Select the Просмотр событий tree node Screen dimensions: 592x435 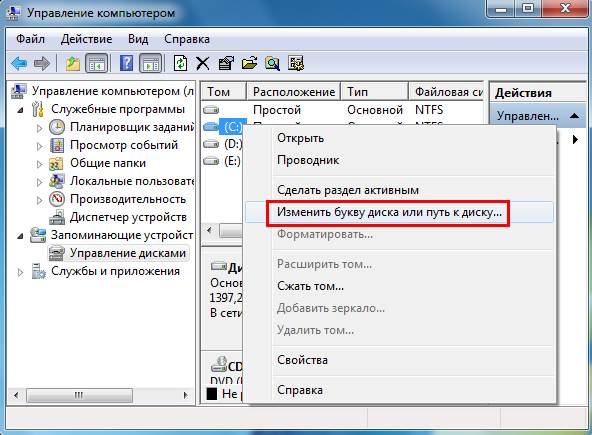[124, 145]
